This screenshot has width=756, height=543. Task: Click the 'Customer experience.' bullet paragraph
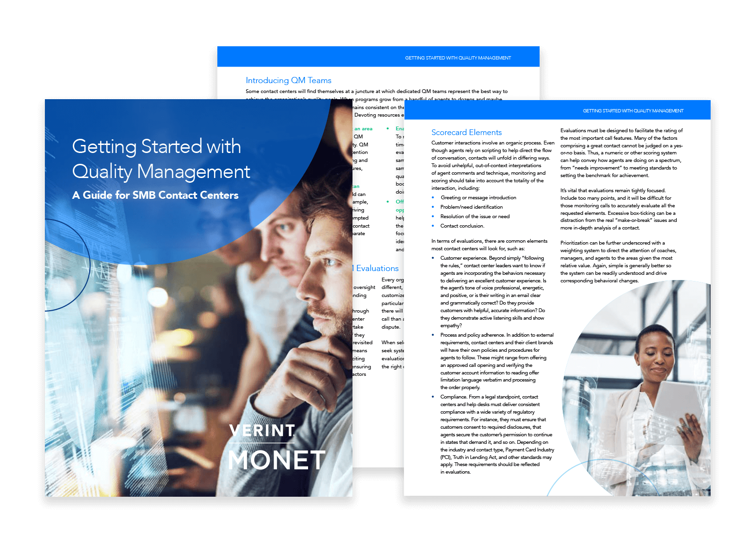coord(493,292)
